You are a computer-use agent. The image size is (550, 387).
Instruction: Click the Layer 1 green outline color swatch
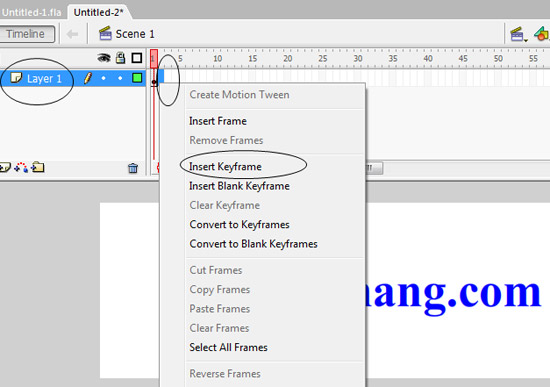pos(137,78)
